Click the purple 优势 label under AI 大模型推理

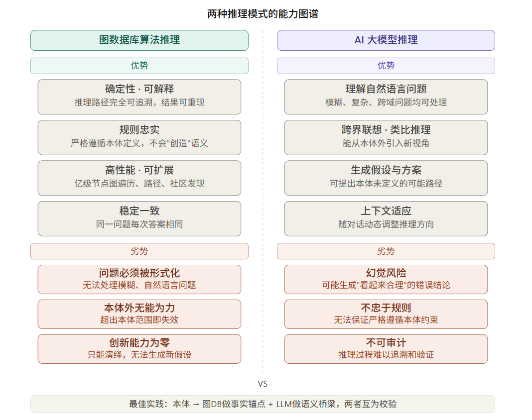pos(386,66)
